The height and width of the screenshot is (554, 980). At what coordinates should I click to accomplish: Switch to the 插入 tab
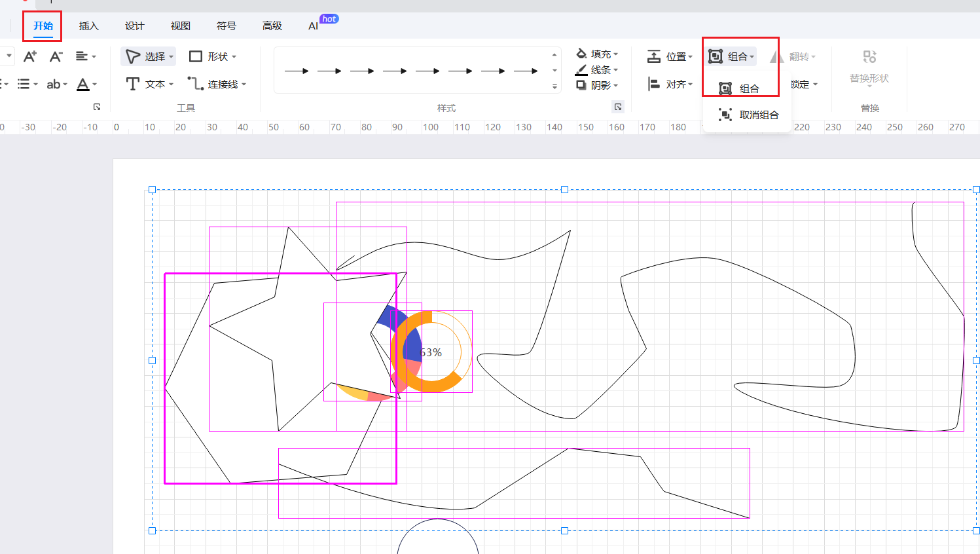[x=88, y=26]
